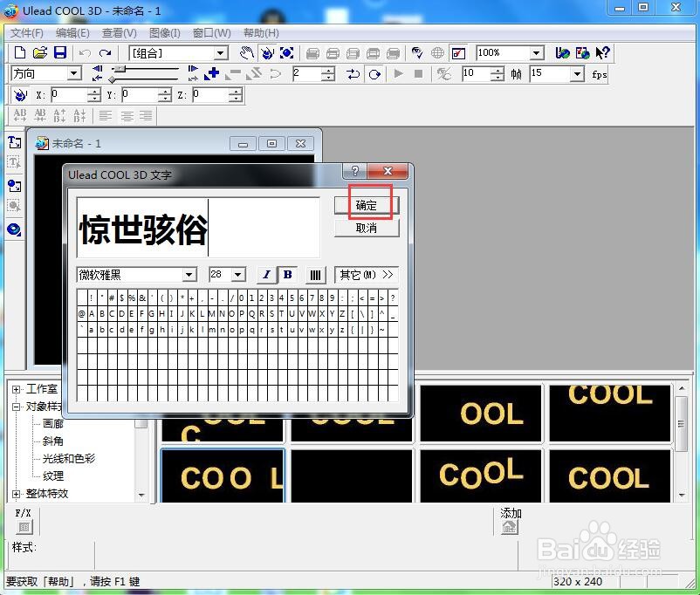Image resolution: width=700 pixels, height=595 pixels.
Task: Select 纹理 in the tree
Action: [x=52, y=476]
